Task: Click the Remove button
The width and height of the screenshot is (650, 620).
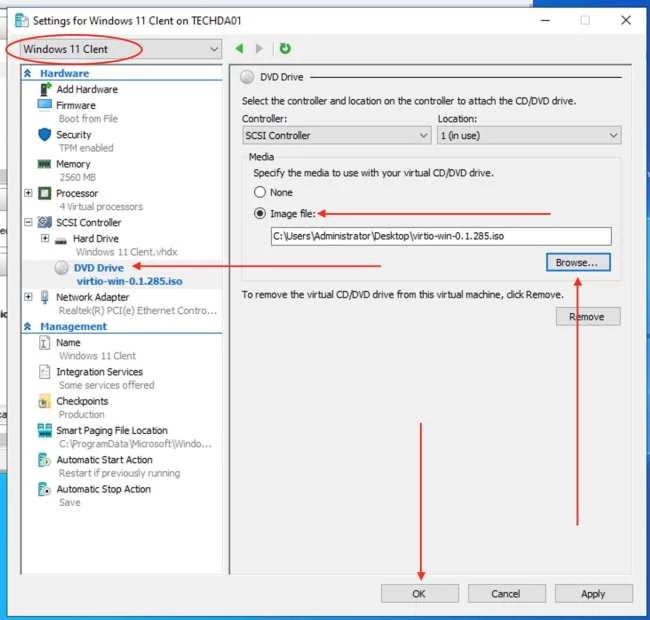Action: (x=588, y=317)
